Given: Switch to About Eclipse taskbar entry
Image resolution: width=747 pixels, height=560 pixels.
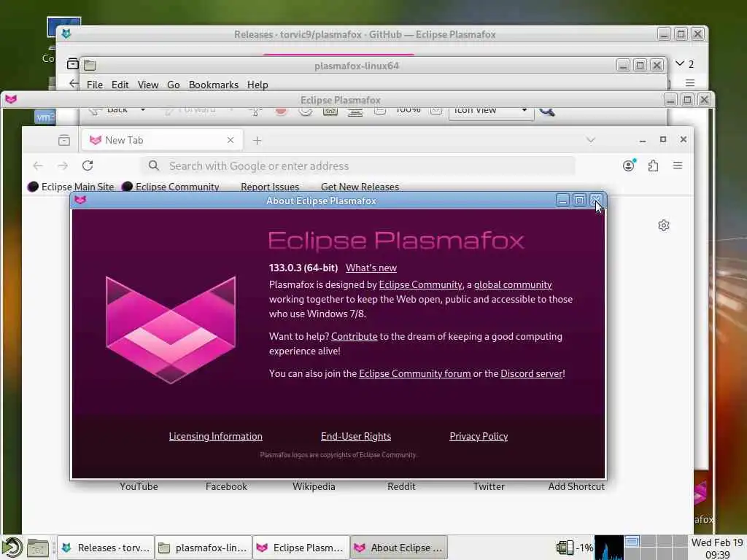Looking at the screenshot, I should pyautogui.click(x=399, y=548).
